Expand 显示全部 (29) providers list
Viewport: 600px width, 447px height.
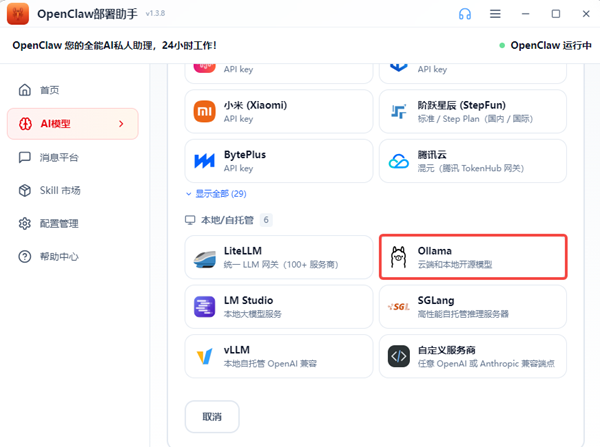pos(216,194)
